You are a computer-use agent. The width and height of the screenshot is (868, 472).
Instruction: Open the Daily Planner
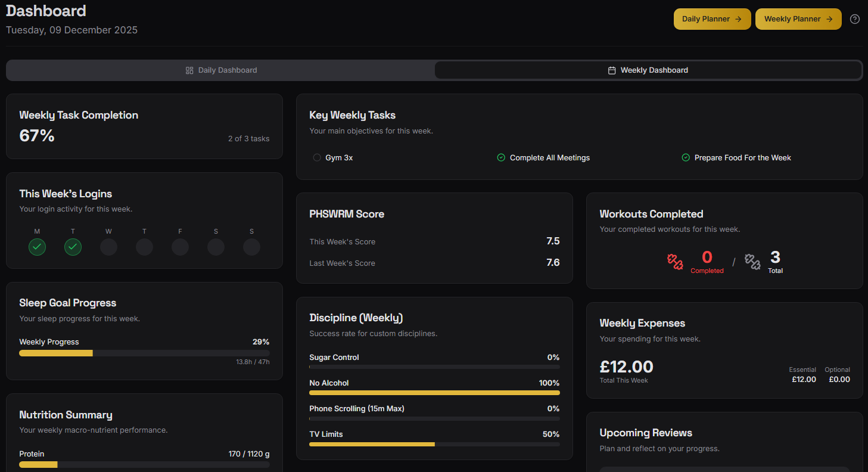point(712,18)
